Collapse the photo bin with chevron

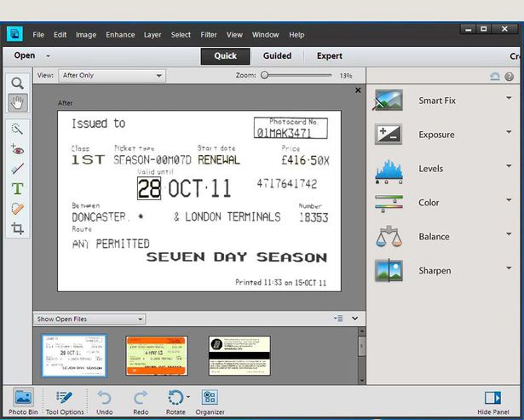tap(355, 319)
